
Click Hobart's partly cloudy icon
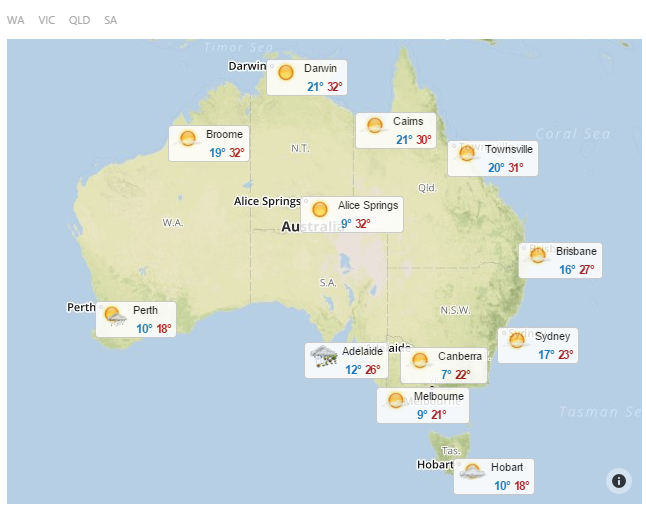pos(473,472)
